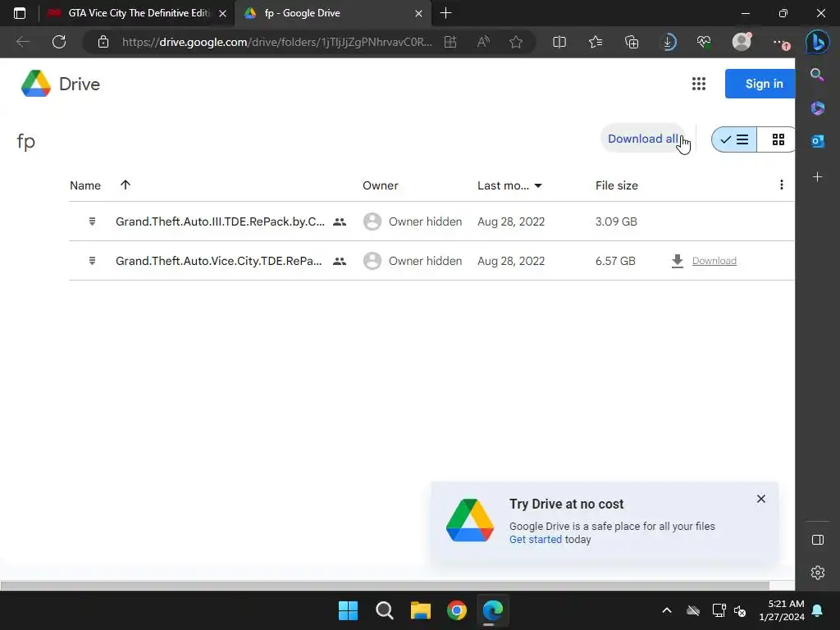Open the taskbar clock and date
Image resolution: width=840 pixels, height=630 pixels.
pyautogui.click(x=782, y=610)
